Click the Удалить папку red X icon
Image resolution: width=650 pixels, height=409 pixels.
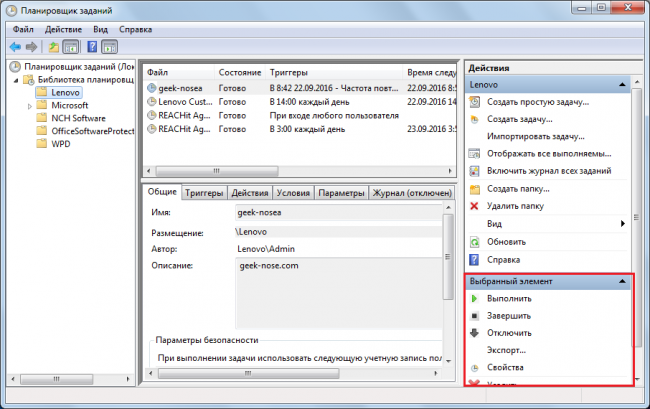(x=475, y=206)
